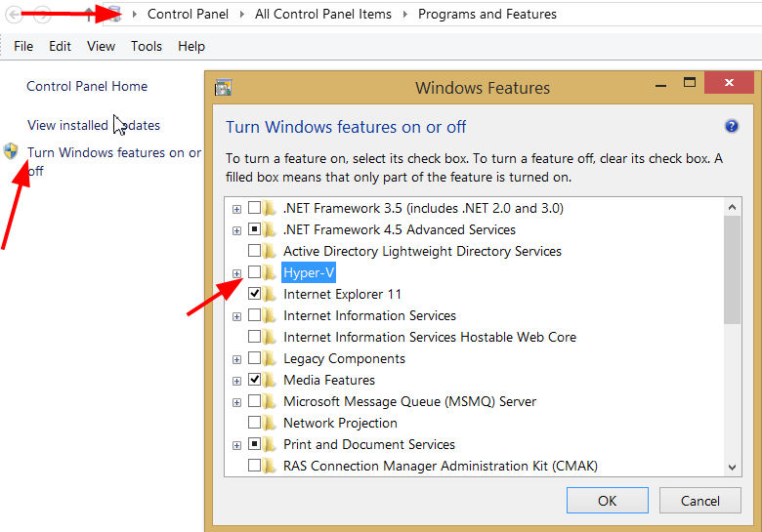The height and width of the screenshot is (532, 762).
Task: Click the Hyper-V folder icon
Action: pyautogui.click(x=271, y=272)
